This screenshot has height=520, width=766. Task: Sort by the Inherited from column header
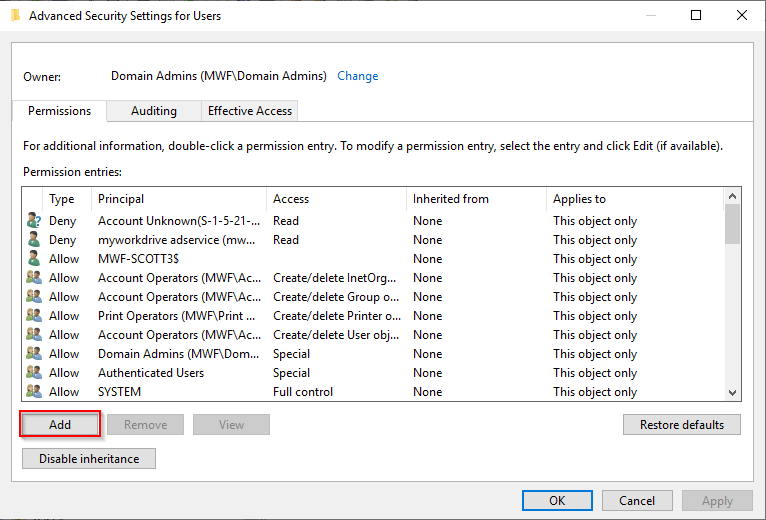(x=475, y=199)
